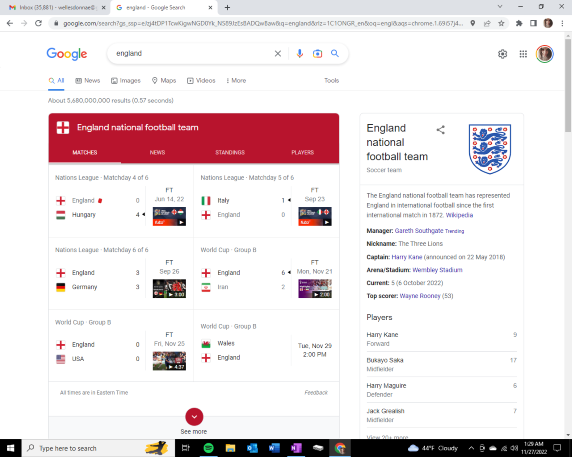The height and width of the screenshot is (457, 572).
Task: Open Word from the taskbar
Action: pyautogui.click(x=274, y=448)
